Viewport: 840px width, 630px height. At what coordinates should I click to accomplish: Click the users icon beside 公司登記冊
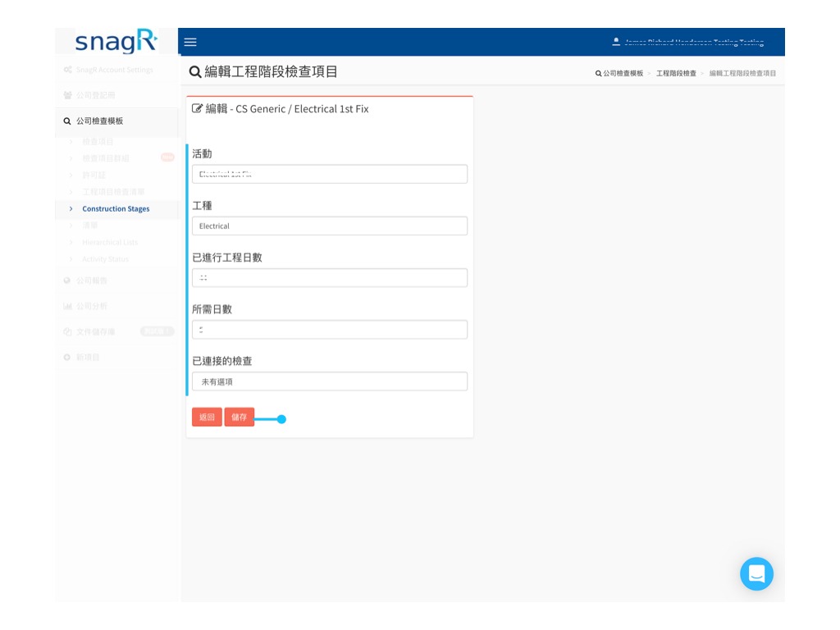tap(67, 95)
